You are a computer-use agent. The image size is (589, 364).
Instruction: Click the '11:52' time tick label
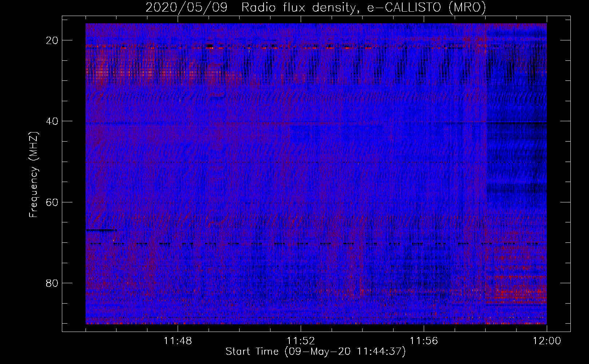click(x=301, y=341)
